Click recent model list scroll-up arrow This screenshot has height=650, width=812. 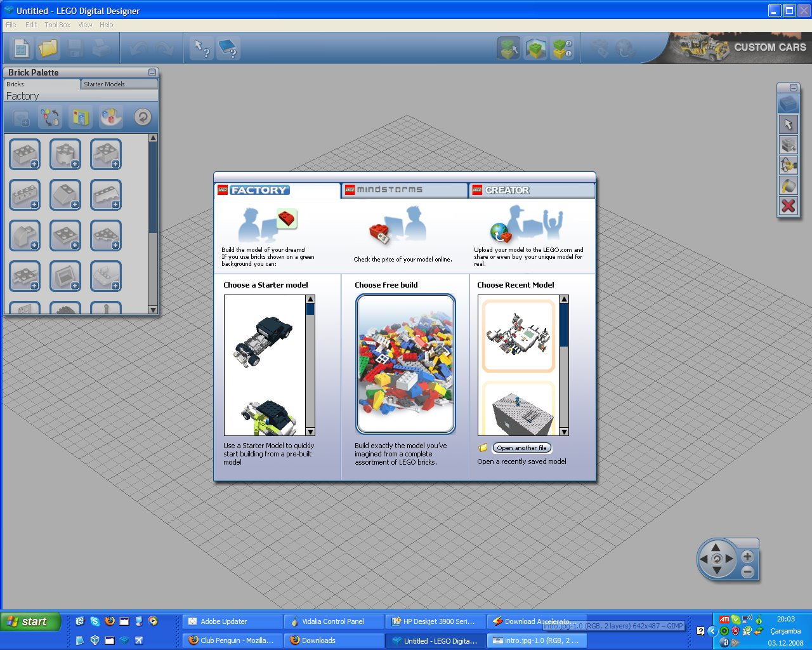click(564, 299)
